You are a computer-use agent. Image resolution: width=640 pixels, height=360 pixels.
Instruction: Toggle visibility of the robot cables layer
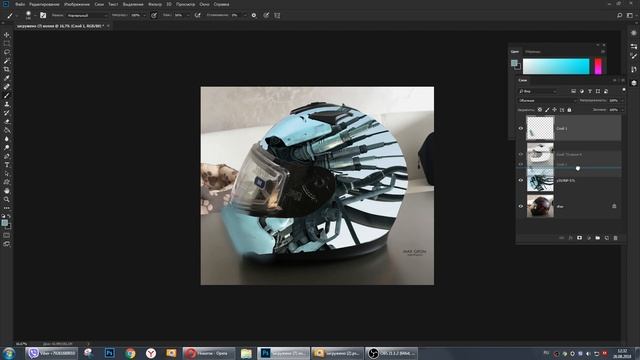tap(521, 180)
